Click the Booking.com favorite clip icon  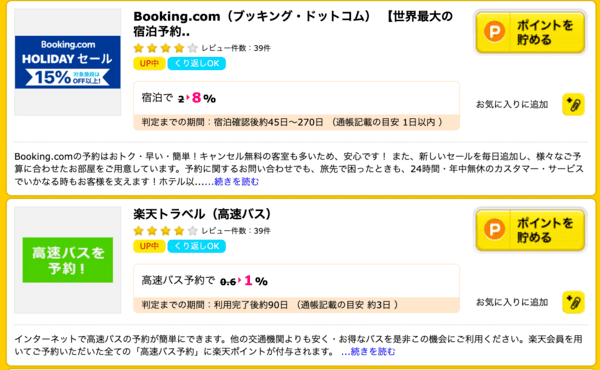point(573,104)
